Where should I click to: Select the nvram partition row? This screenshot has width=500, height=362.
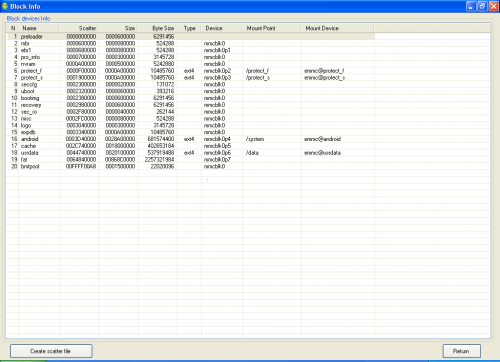coord(190,64)
